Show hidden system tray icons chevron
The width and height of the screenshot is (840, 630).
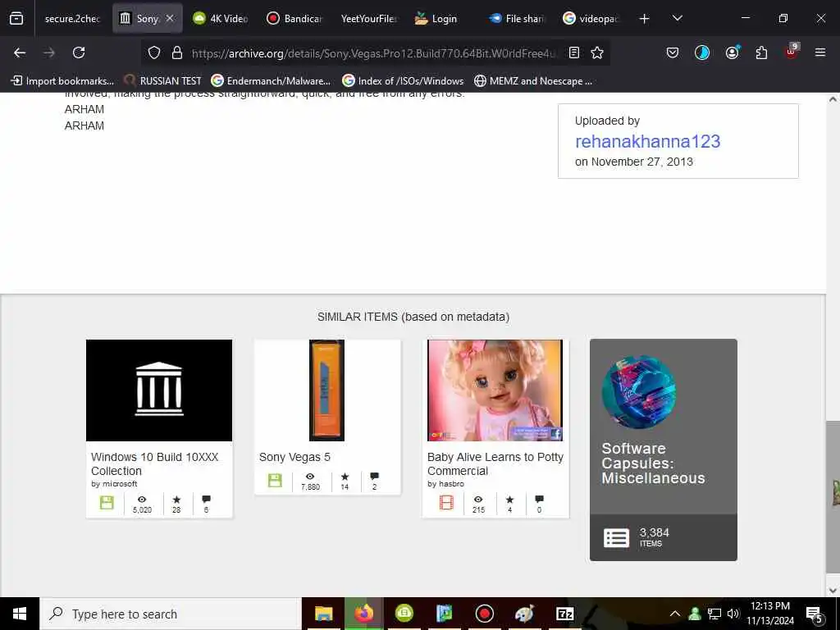(675, 614)
